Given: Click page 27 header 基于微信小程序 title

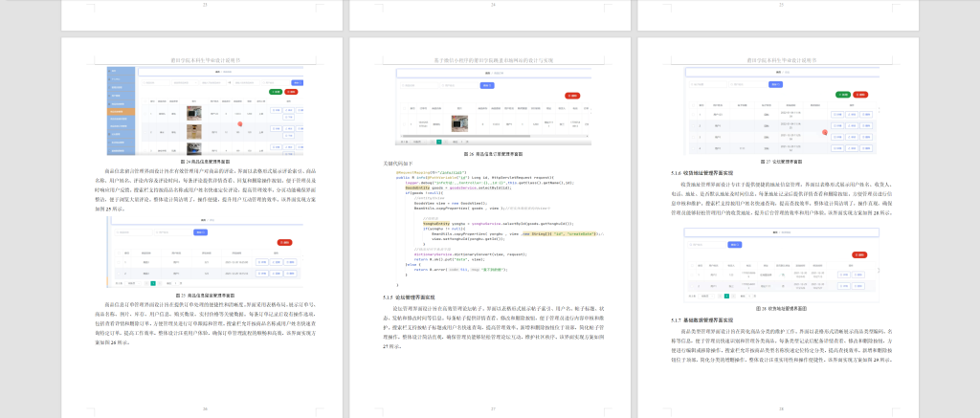Looking at the screenshot, I should (493, 60).
